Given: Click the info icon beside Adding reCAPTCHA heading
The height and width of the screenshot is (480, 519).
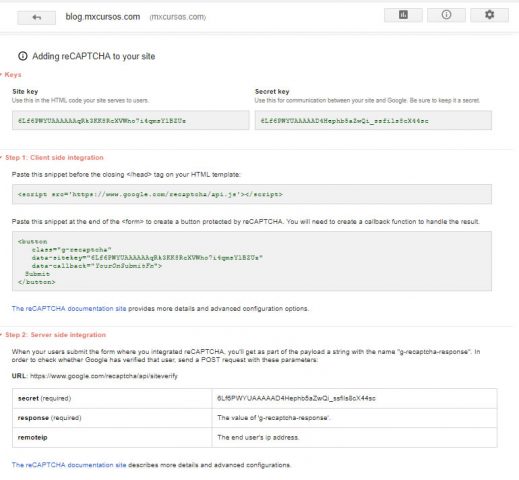Looking at the screenshot, I should [23, 56].
